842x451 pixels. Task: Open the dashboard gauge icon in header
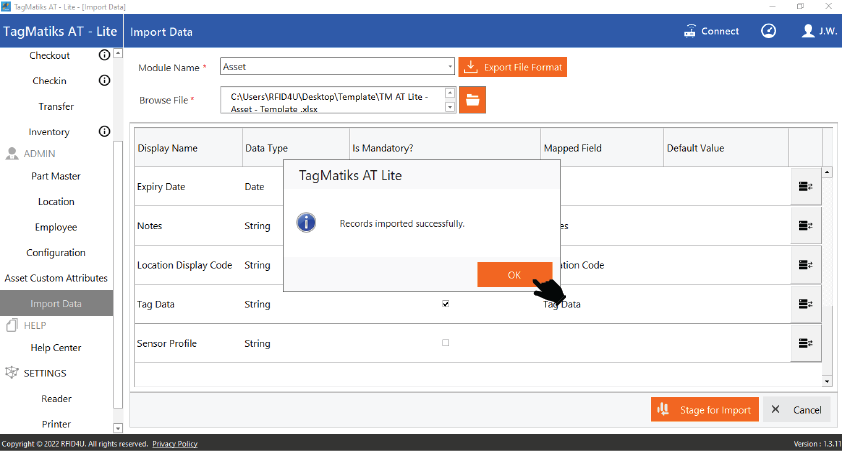point(768,31)
